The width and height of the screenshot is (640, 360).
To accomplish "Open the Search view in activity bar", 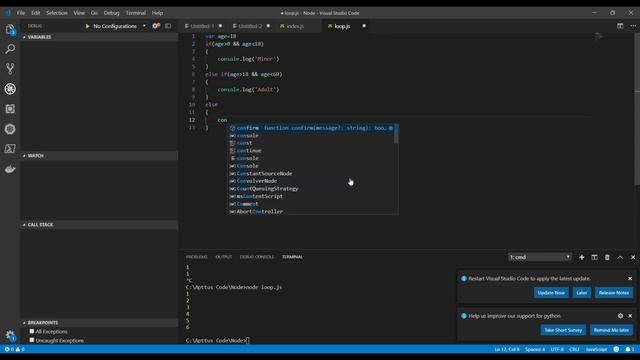I will pos(10,49).
